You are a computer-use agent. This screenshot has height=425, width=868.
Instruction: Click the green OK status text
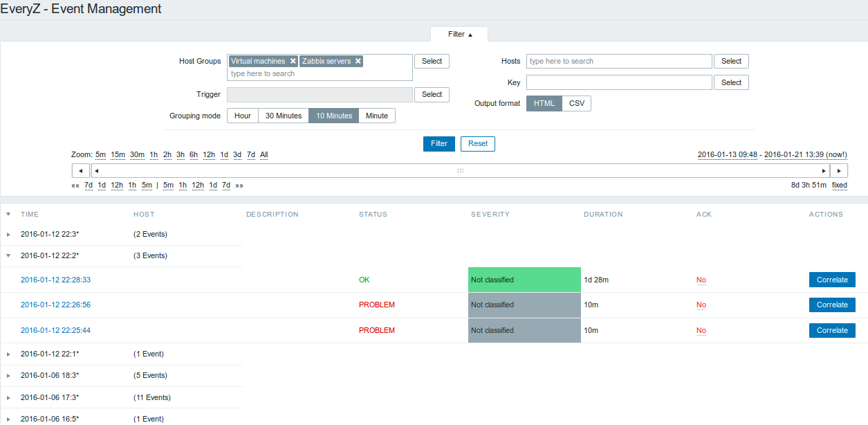[x=364, y=280]
